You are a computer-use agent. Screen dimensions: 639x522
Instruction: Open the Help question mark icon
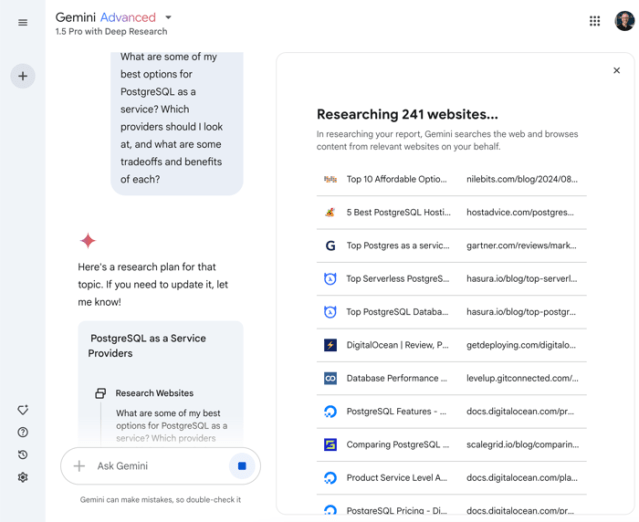click(x=23, y=432)
